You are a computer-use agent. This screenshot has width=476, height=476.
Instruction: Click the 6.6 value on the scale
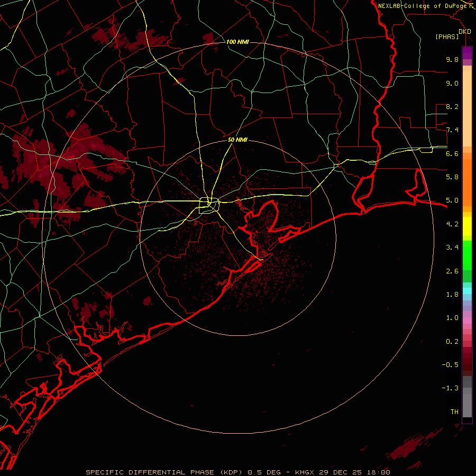pos(452,153)
